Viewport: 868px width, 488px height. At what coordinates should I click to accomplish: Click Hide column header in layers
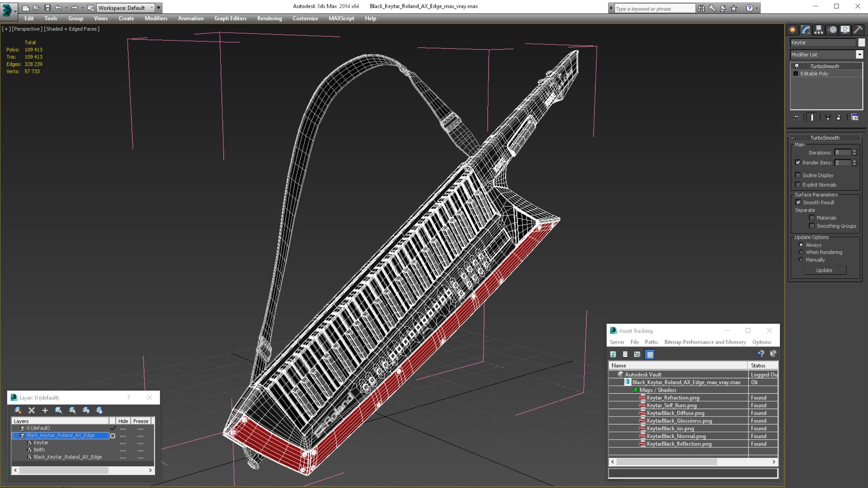(x=123, y=421)
